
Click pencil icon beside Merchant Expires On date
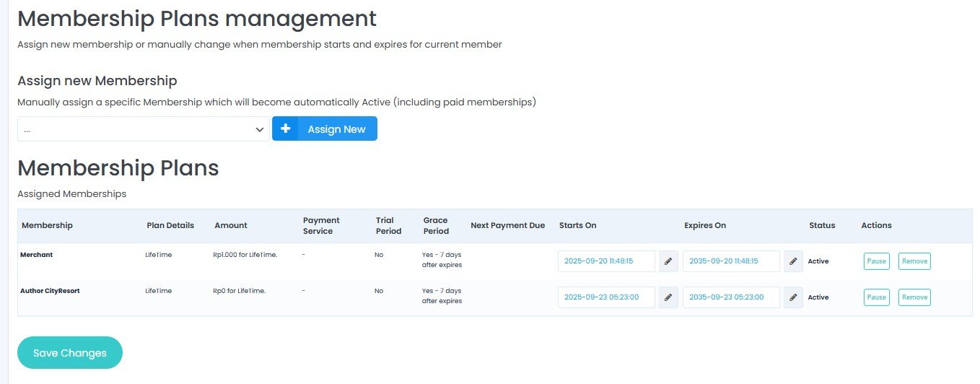793,261
